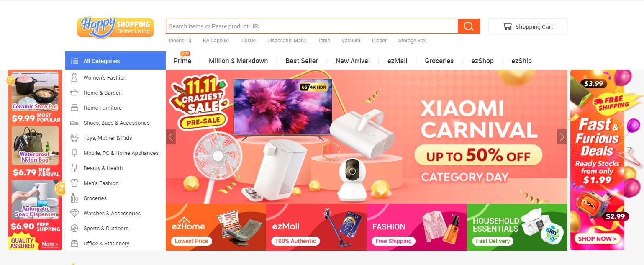Click the More link on left banner
644x265 pixels.
coord(50,244)
